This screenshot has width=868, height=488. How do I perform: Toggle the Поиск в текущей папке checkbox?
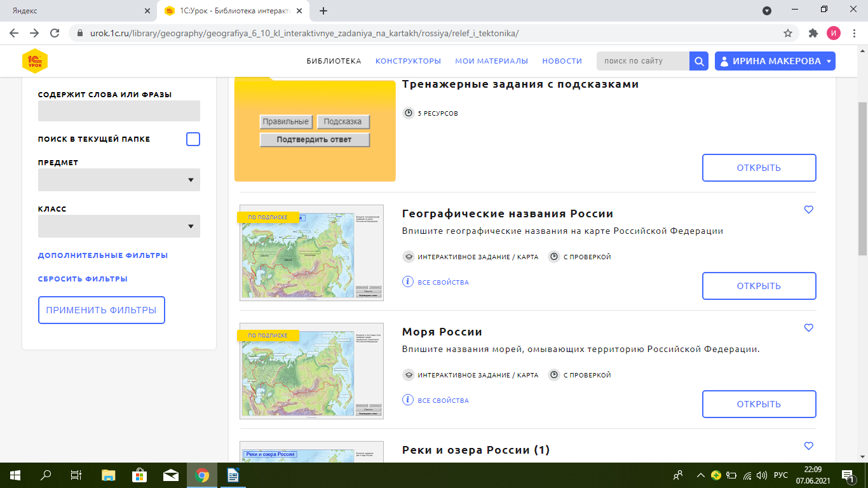pos(193,139)
